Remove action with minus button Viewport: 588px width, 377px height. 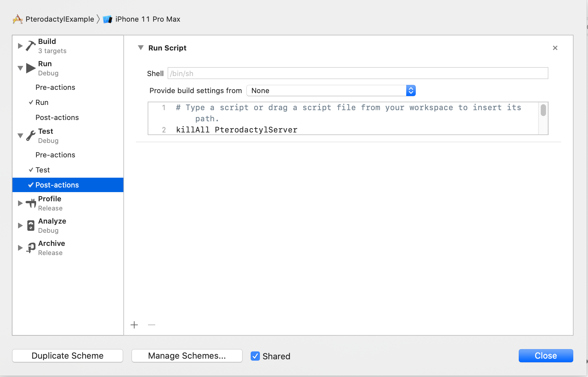tap(152, 325)
